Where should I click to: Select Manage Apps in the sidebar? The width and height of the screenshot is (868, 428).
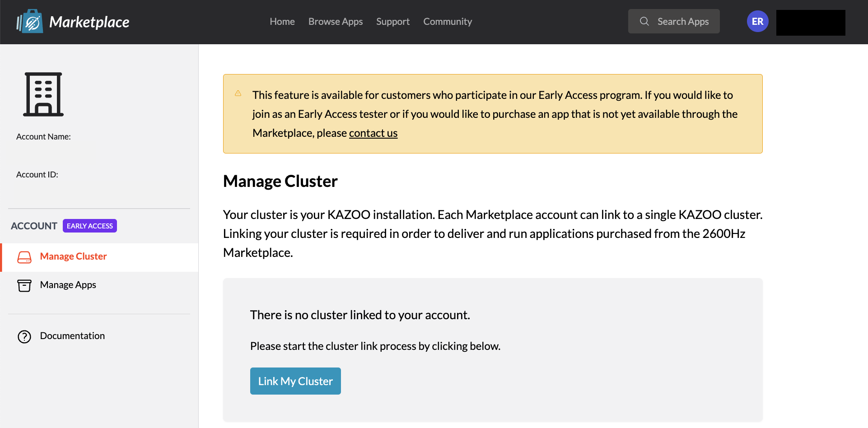[99, 285]
